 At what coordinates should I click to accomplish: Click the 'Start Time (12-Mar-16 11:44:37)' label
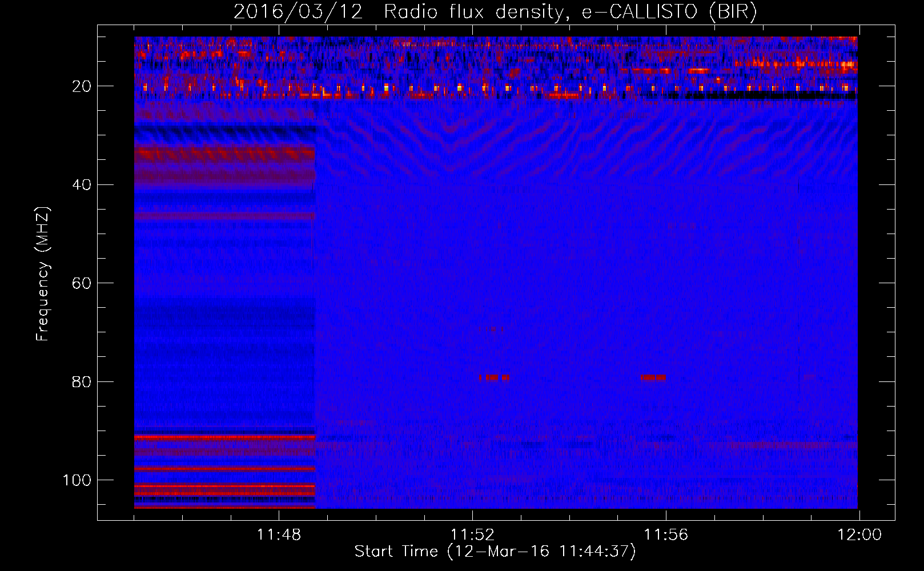tap(495, 552)
